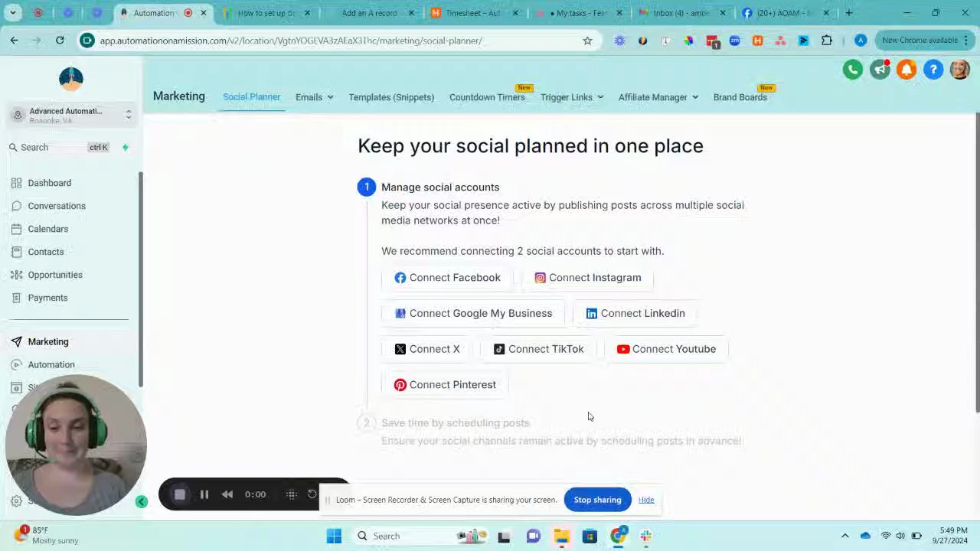Open the Chrome profile A avatar

click(x=861, y=41)
